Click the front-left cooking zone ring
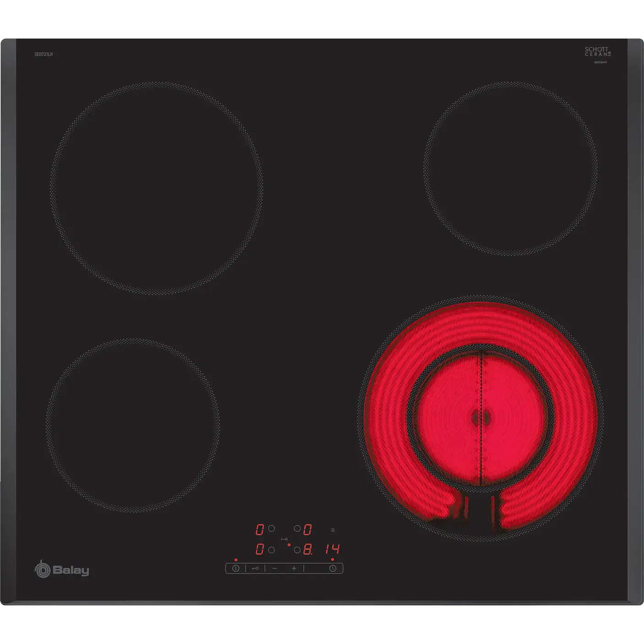Viewport: 644px width, 644px height. coord(133,425)
